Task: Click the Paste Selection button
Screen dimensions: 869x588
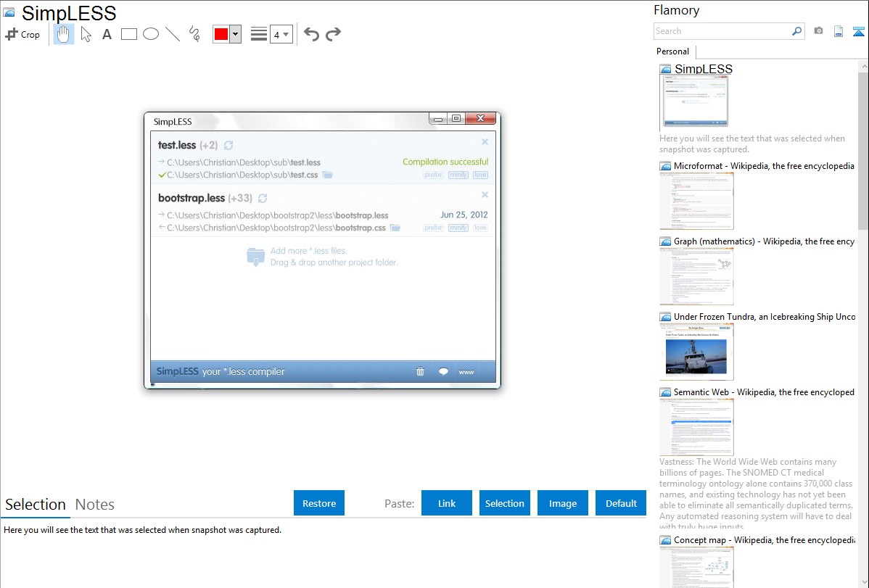Action: click(x=505, y=502)
